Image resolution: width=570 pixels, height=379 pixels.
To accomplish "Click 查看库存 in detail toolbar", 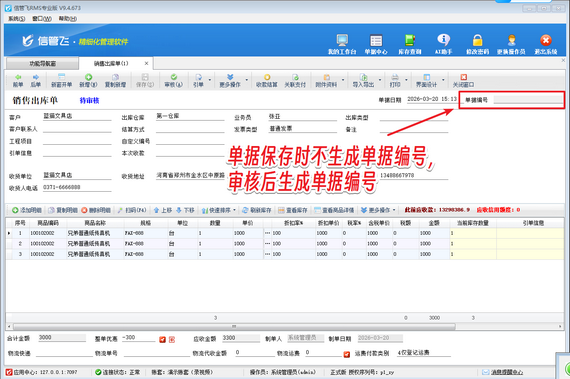I will (x=293, y=210).
